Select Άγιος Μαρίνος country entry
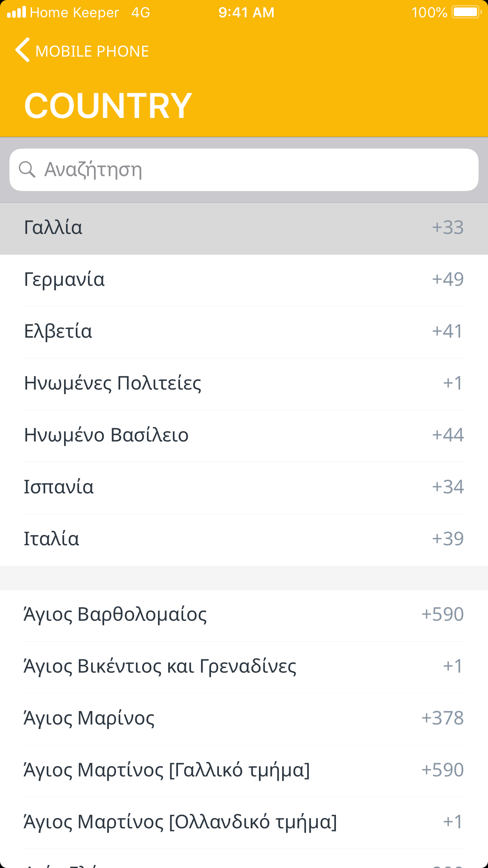 click(89, 719)
